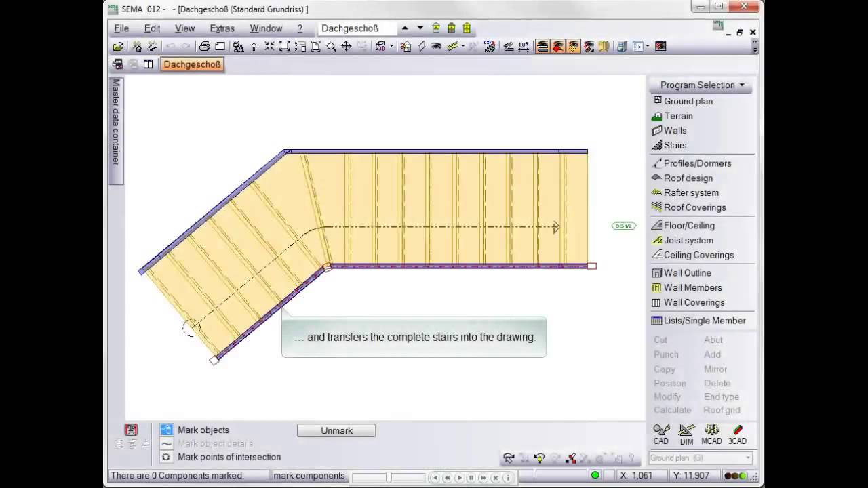Click the Print icon in toolbar

204,47
